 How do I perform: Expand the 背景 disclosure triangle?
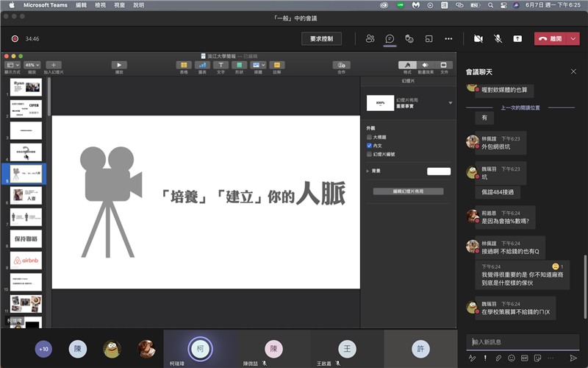click(x=367, y=171)
